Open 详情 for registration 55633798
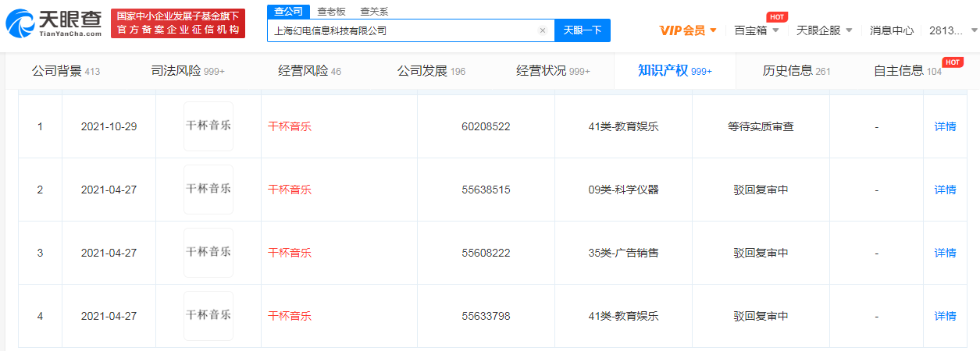The image size is (980, 351). (945, 316)
